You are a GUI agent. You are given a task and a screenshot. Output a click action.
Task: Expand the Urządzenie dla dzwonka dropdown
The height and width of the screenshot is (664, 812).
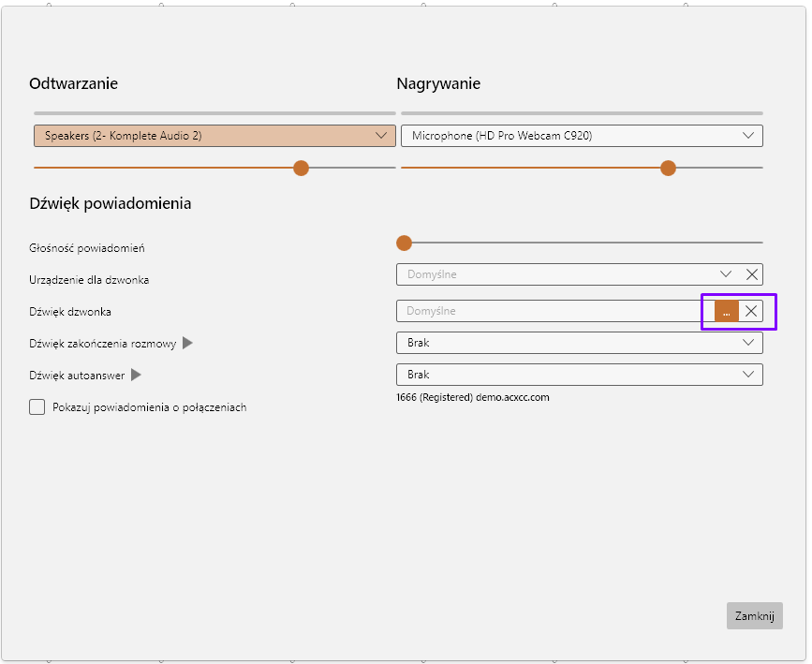tap(726, 274)
